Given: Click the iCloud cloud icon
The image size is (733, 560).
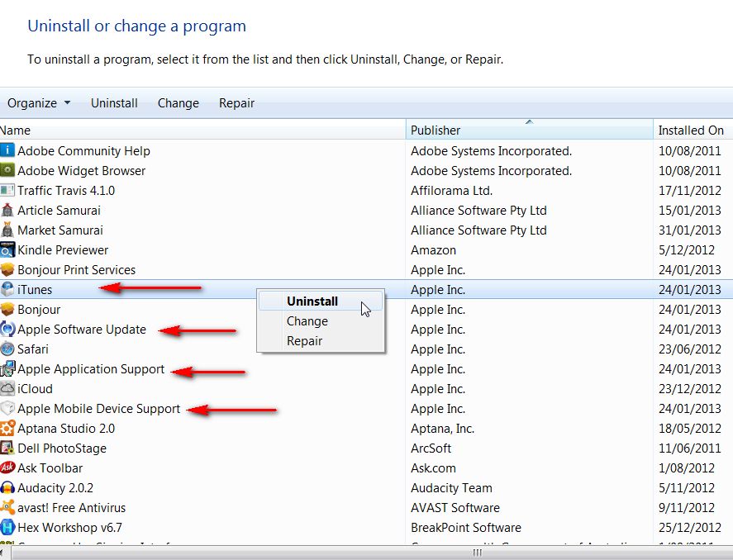Looking at the screenshot, I should point(7,388).
